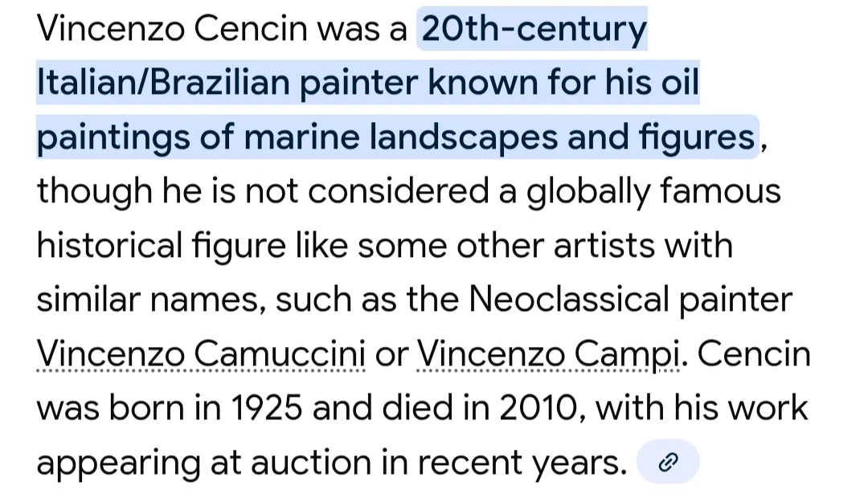Image resolution: width=868 pixels, height=494 pixels.
Task: Click the phrase 'globally famous'
Action: (653, 192)
